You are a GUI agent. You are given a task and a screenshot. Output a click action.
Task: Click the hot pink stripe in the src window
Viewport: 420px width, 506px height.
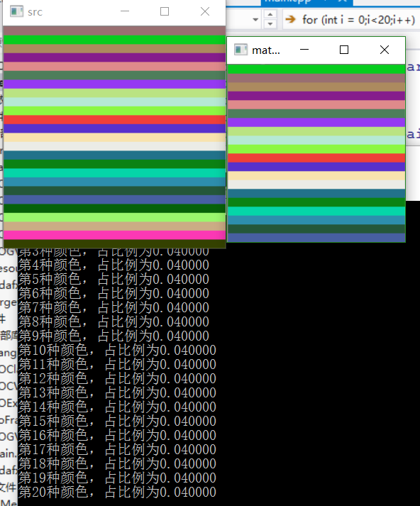click(114, 235)
